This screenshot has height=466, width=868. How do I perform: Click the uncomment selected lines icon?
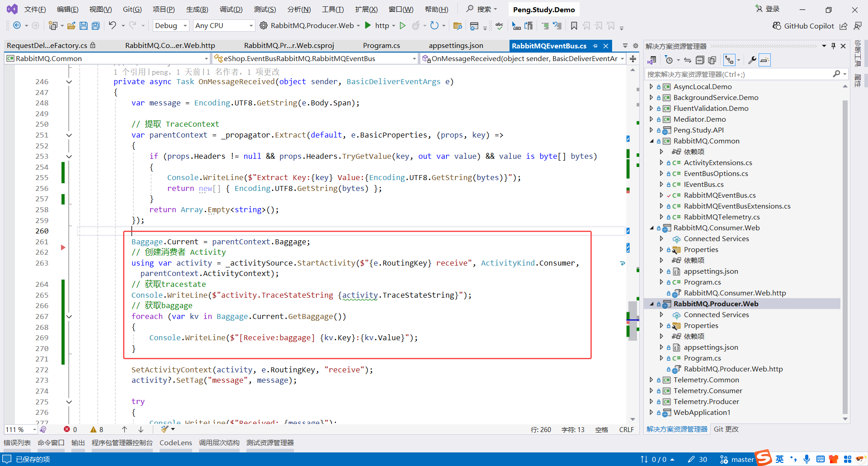point(557,26)
